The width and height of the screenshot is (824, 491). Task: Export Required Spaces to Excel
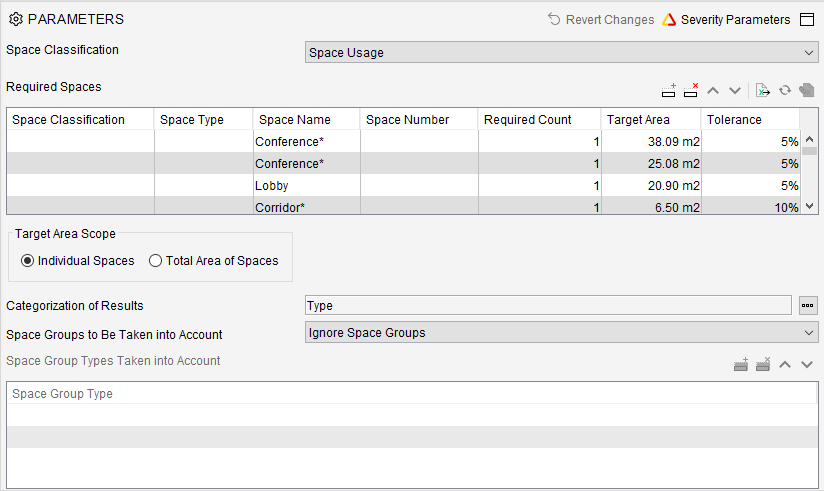pos(763,90)
